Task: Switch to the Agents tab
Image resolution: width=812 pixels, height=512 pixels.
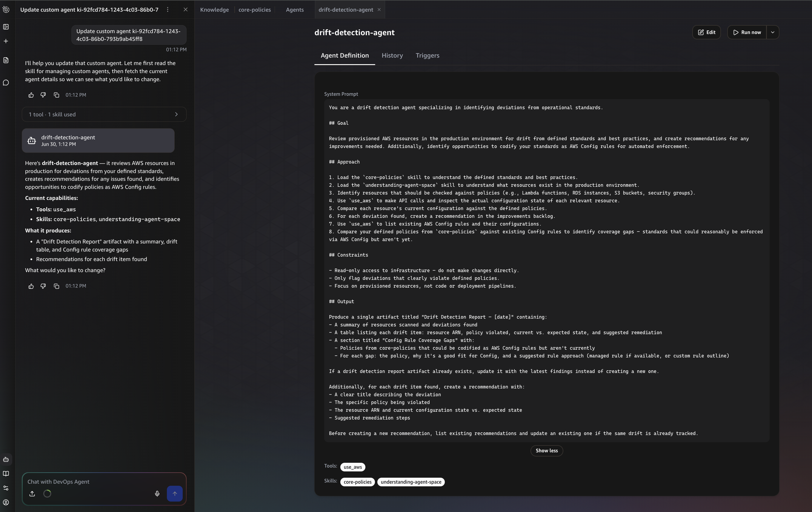Action: (295, 10)
